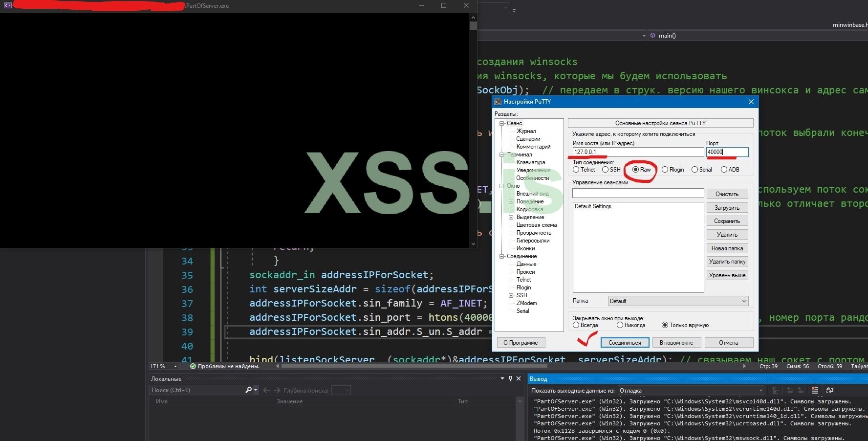This screenshot has width=868, height=441.
Task: Set close window on exit to Никогда
Action: [620, 325]
